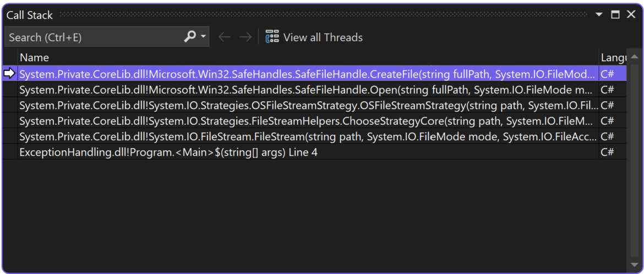
Task: Close the Call Stack window
Action: point(631,15)
